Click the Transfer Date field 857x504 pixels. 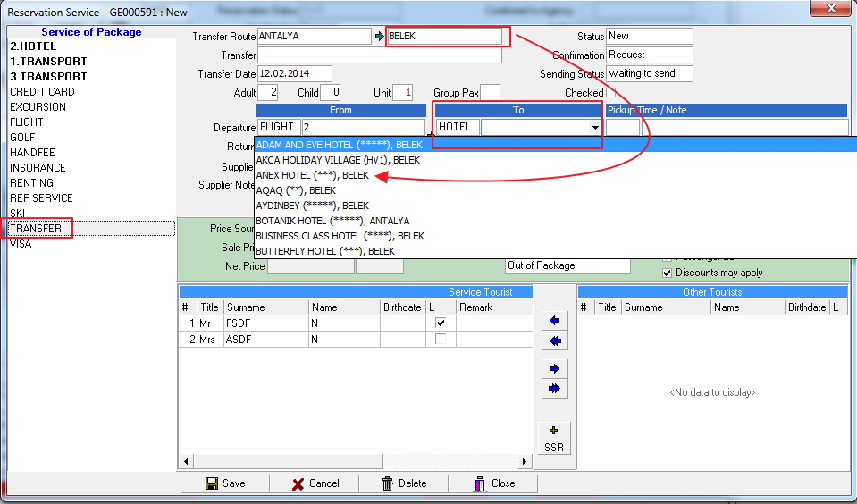point(294,73)
